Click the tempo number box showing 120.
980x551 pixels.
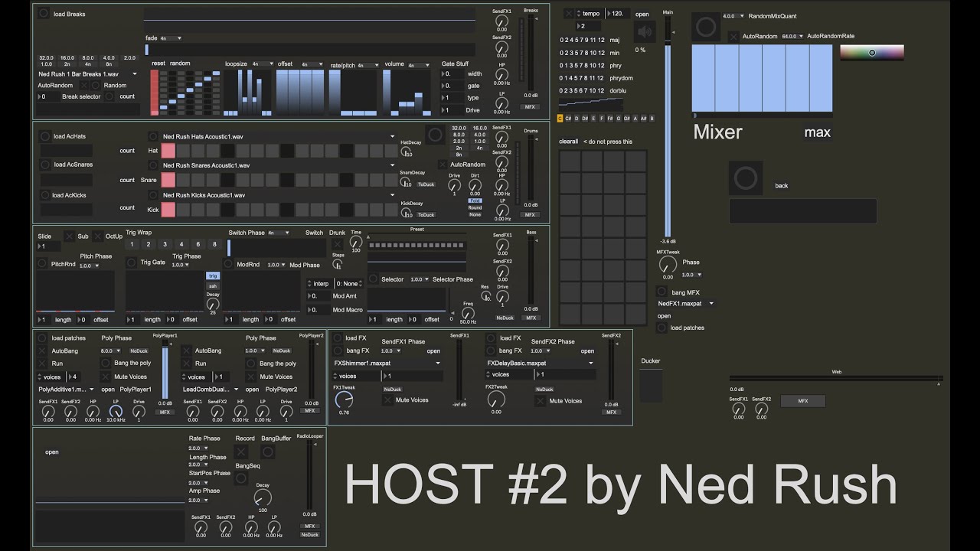pyautogui.click(x=619, y=14)
